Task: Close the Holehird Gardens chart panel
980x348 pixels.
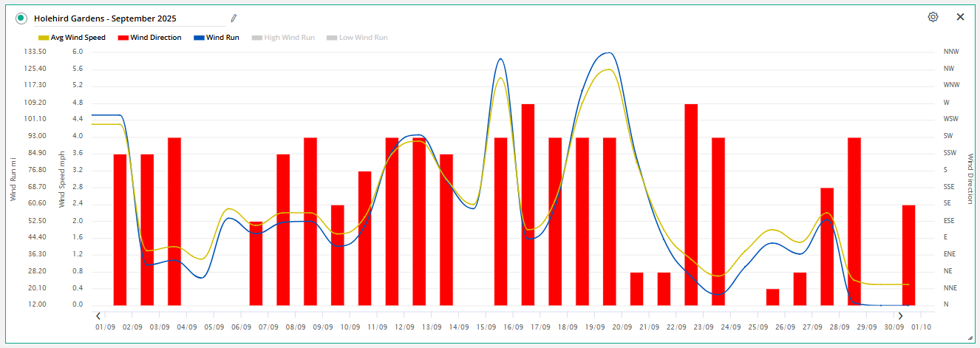Action: pyautogui.click(x=960, y=17)
